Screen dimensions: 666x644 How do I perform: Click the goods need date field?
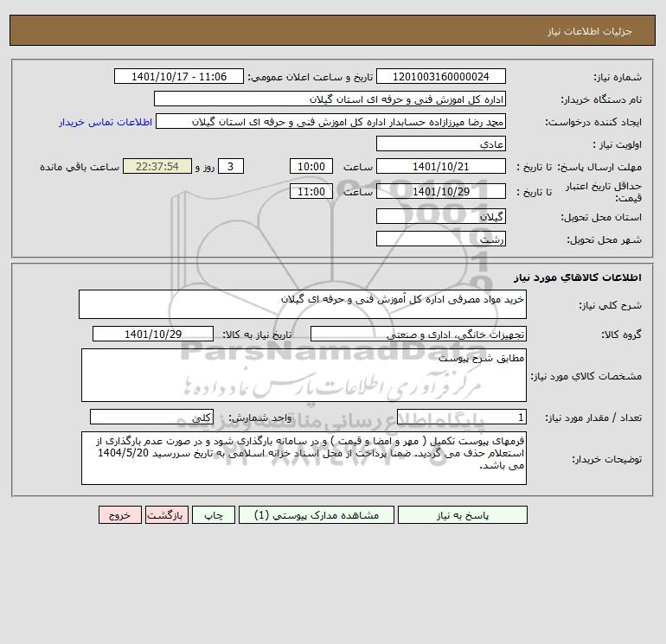[x=153, y=334]
